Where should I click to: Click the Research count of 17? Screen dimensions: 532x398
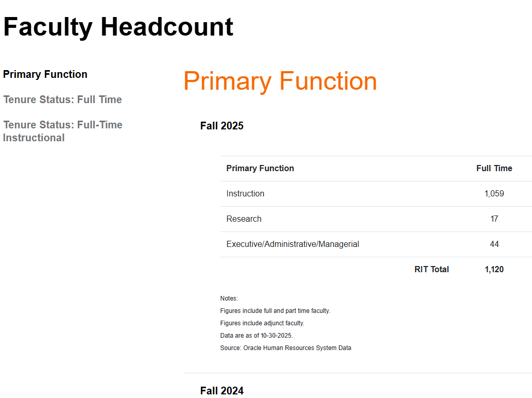494,219
